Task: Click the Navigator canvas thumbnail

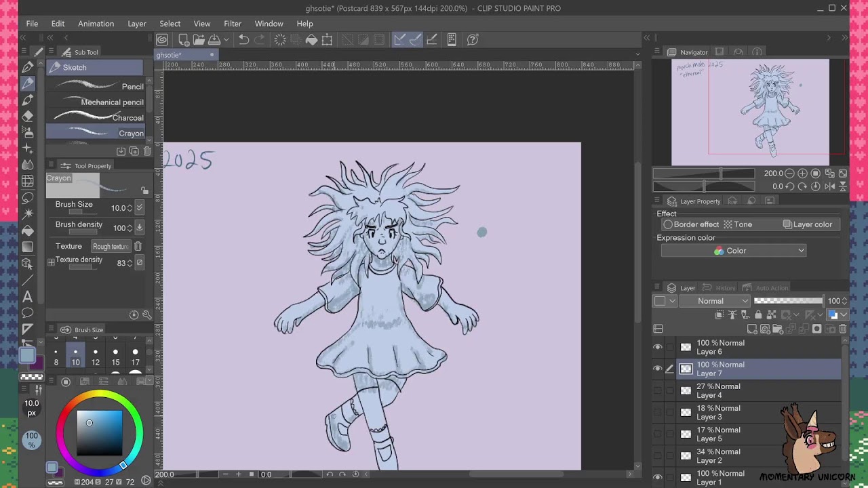Action: click(750, 112)
